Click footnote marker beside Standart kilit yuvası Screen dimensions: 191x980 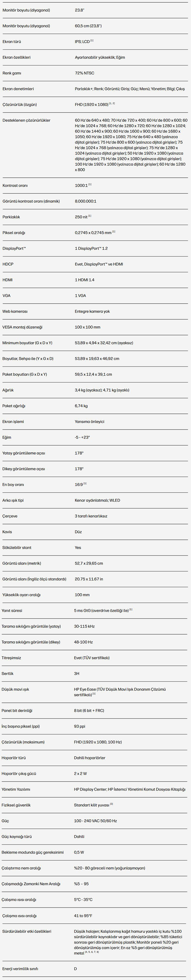[x=112, y=804]
